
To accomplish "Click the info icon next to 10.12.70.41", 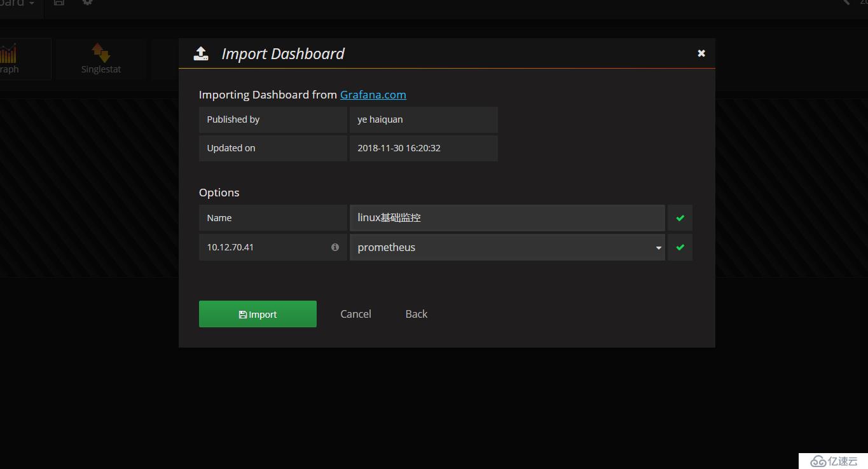I will tap(335, 247).
